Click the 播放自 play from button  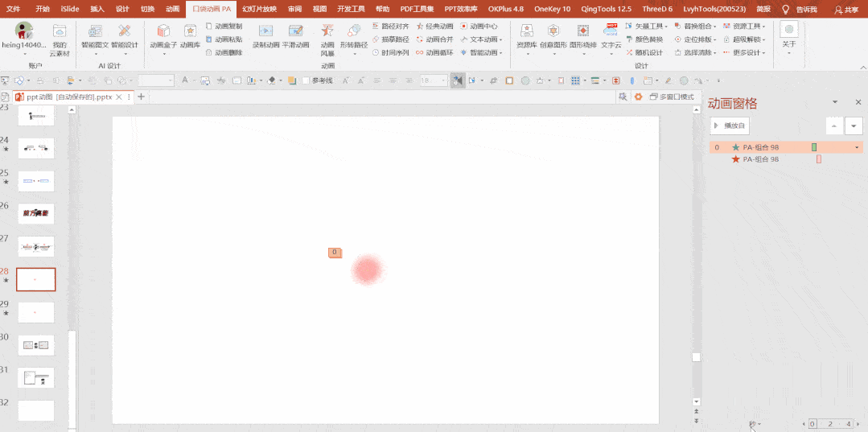point(730,125)
